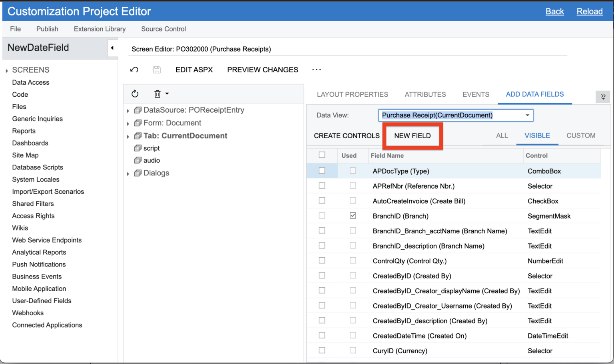Click the save icon next to undo

coord(157,70)
